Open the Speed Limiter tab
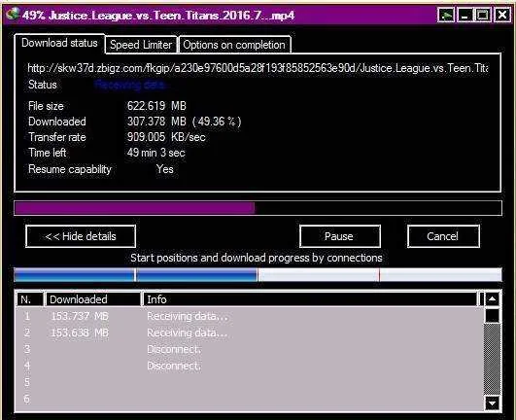Viewport: 516px width, 420px height. 141,45
